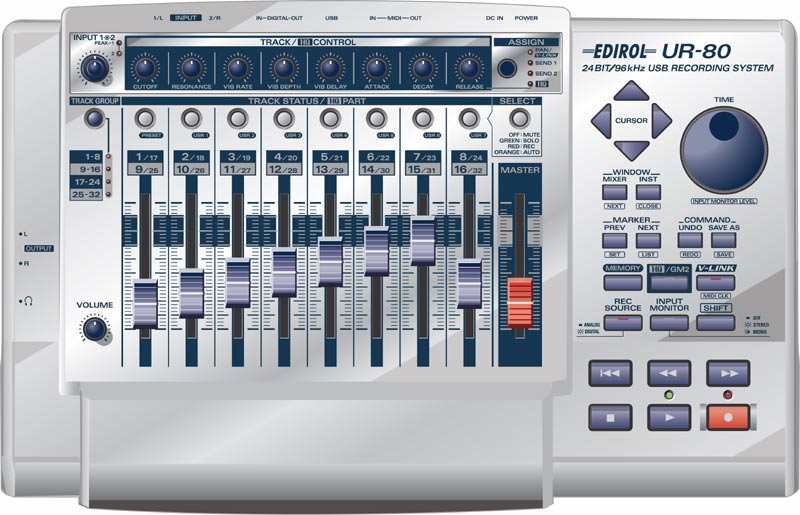Click the PAN/V-LINK assign indicator
The image size is (800, 515).
(x=531, y=53)
